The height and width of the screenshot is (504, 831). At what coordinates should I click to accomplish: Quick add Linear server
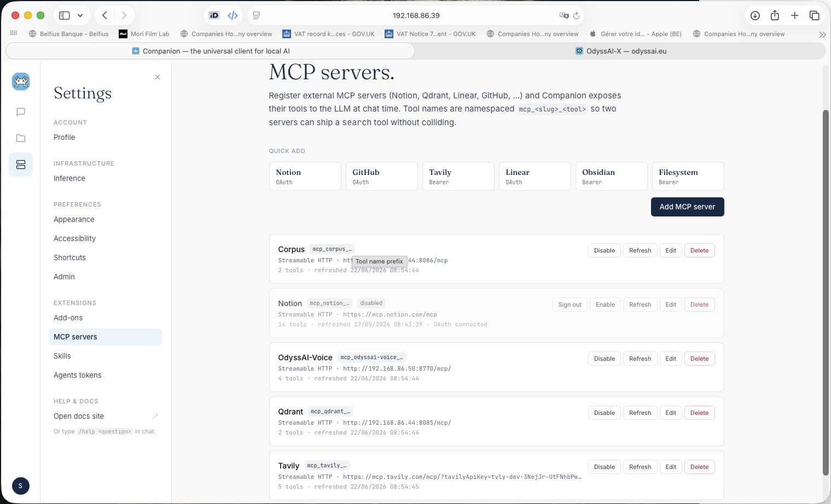534,176
